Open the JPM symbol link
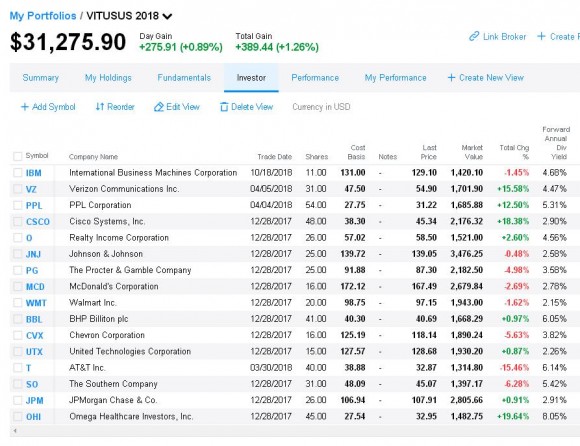This screenshot has width=580, height=446. (35, 401)
